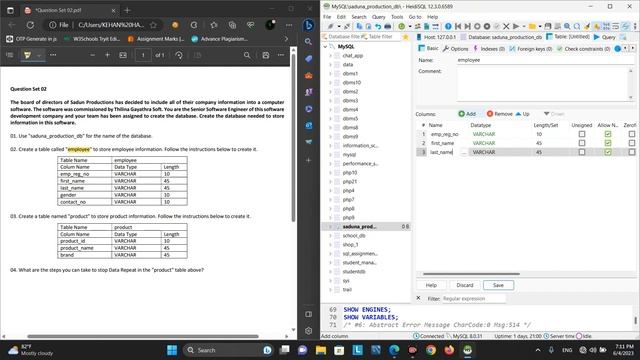Screen dimensions: 640x360
Task: Click the undo icon in HeidiSQL toolbar
Action: (x=378, y=27)
